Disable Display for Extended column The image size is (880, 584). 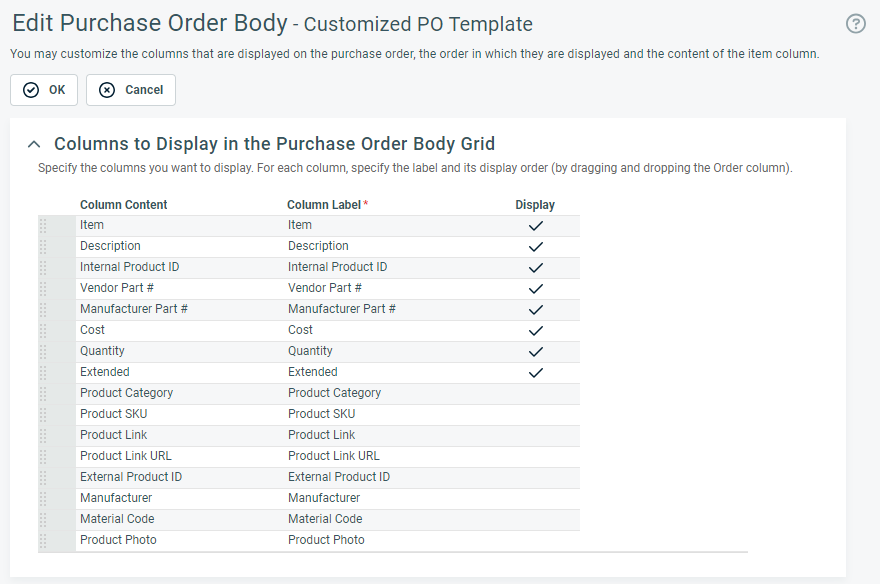point(535,373)
